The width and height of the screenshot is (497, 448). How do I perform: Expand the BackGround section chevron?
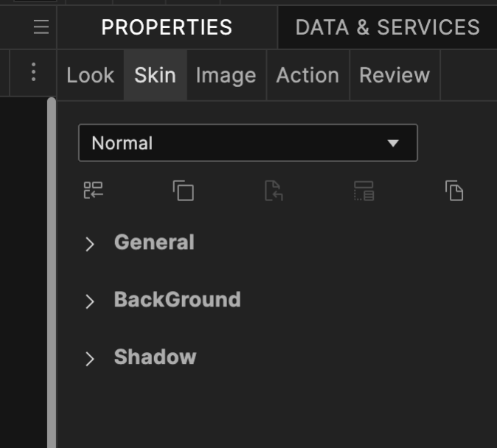(90, 301)
